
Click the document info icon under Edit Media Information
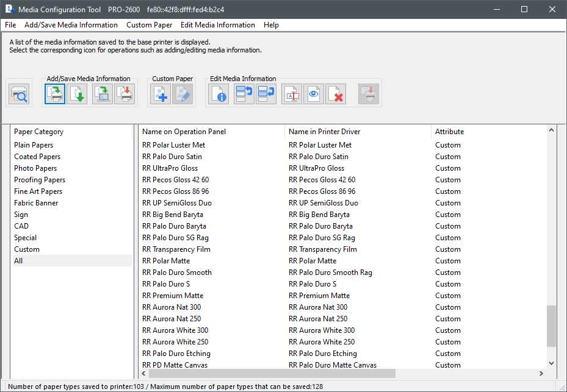[x=219, y=94]
